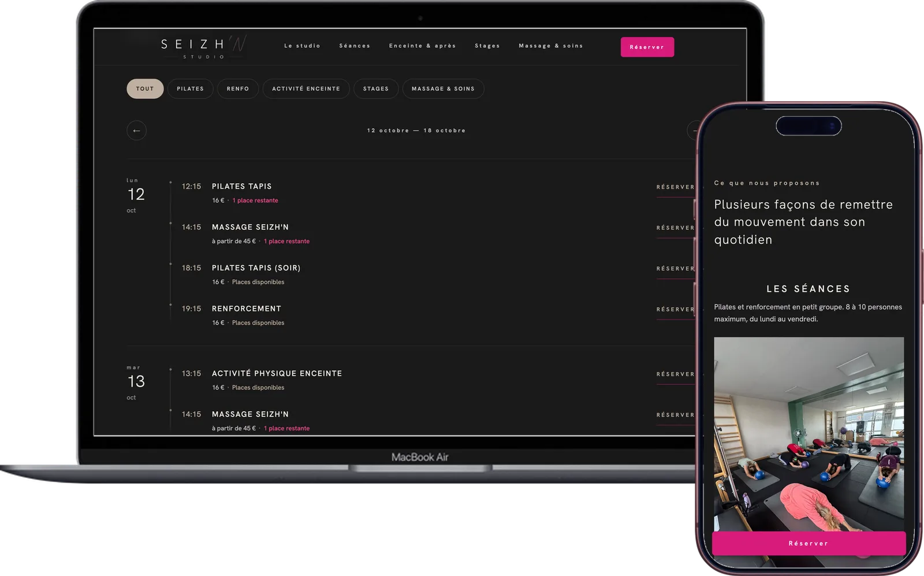Viewport: 924px width, 576px height.
Task: Reserve the 19:15 Renforcement session
Action: pos(675,310)
